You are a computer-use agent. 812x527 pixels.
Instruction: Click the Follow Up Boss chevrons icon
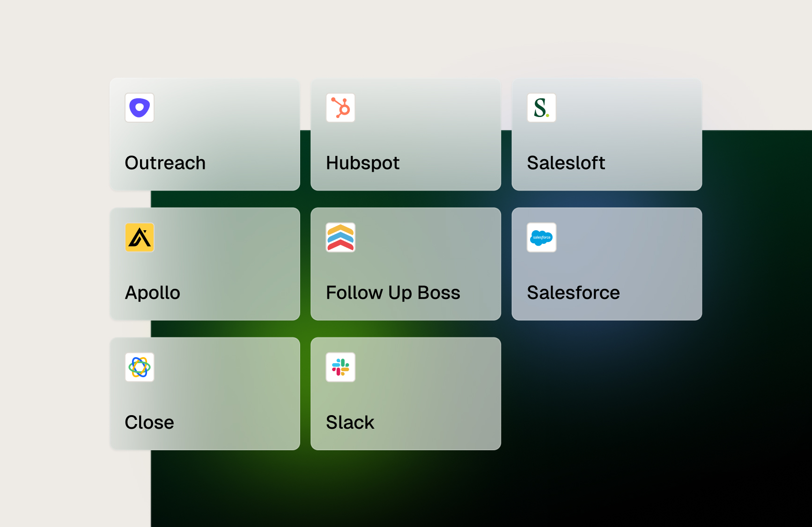[340, 237]
